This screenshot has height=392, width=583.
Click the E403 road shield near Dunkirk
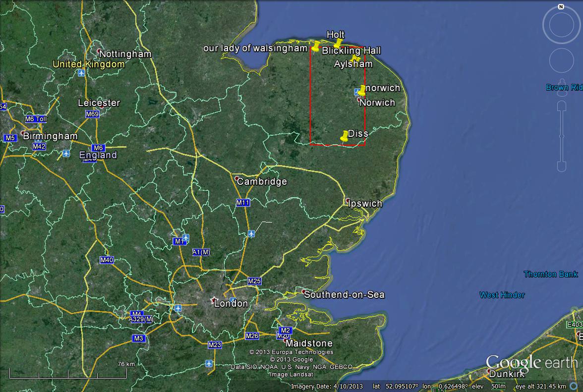point(575,325)
